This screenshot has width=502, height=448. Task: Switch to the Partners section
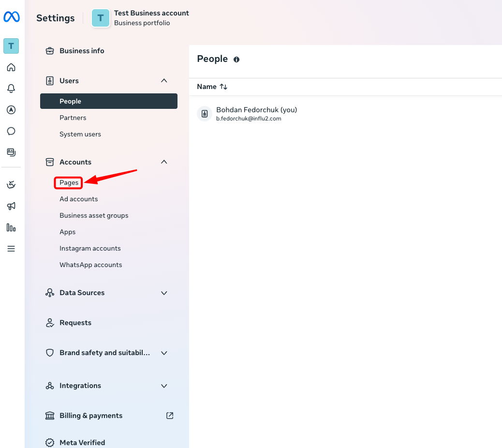pos(73,118)
